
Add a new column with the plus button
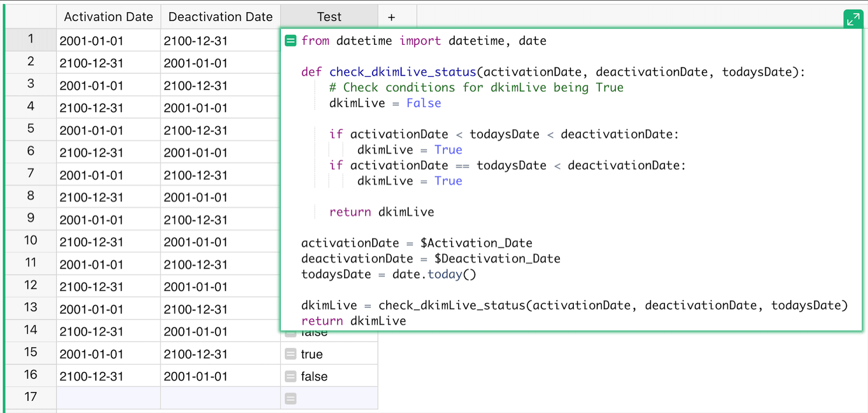(391, 17)
